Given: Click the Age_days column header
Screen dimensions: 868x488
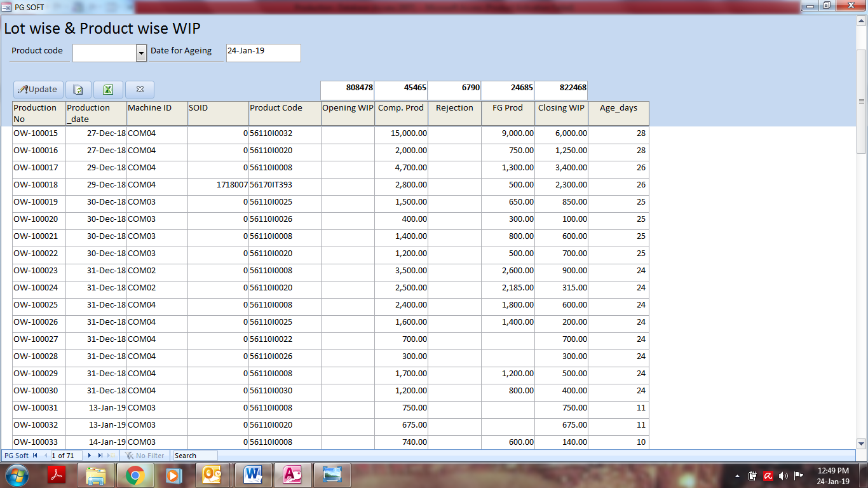Looking at the screenshot, I should click(x=618, y=113).
